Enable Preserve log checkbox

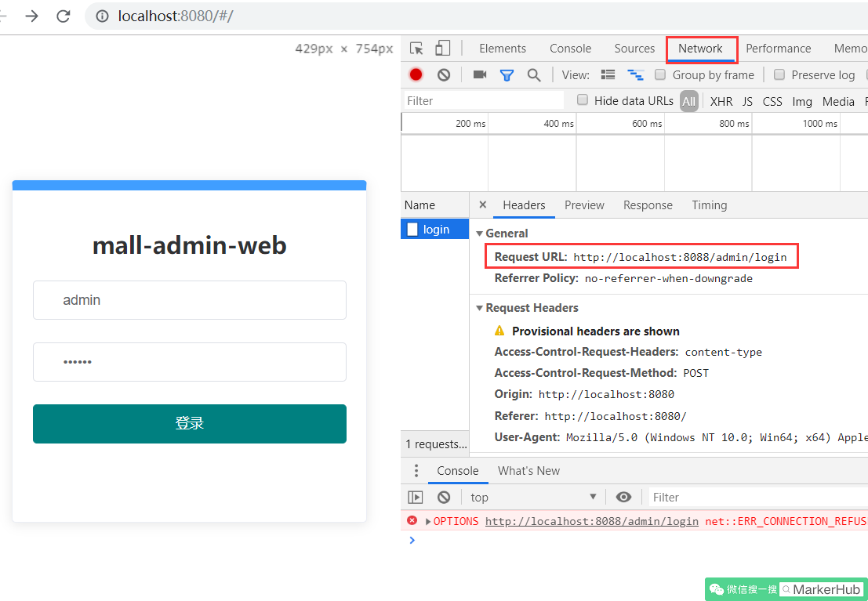click(x=779, y=74)
